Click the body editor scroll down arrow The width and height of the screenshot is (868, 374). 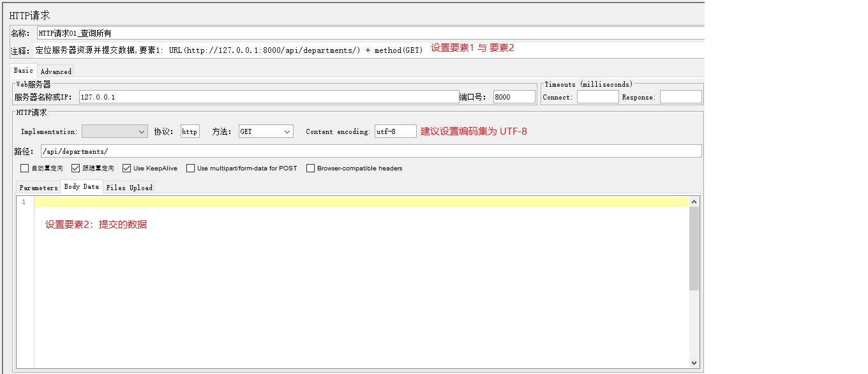tap(694, 363)
